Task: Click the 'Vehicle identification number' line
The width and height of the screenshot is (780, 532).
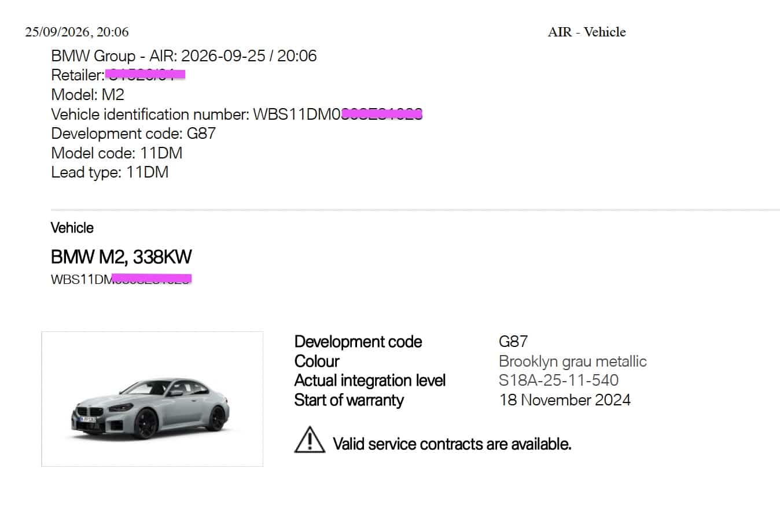Action: 237,114
